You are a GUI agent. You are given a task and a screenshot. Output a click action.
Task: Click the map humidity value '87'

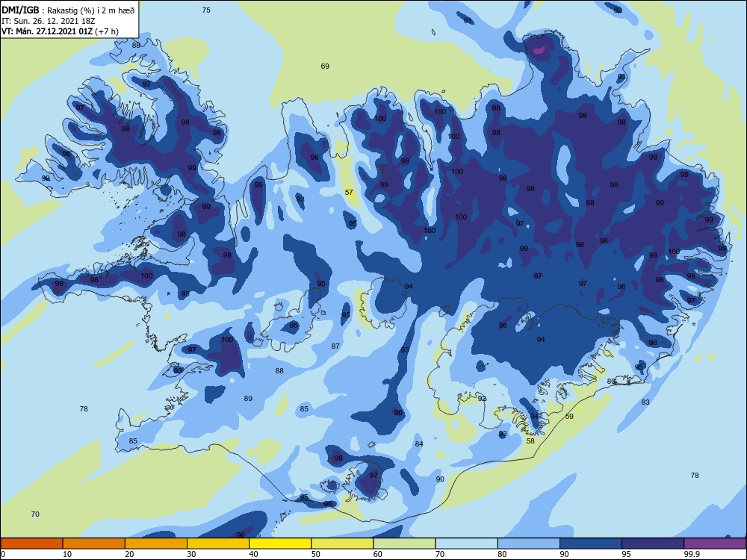(x=335, y=346)
